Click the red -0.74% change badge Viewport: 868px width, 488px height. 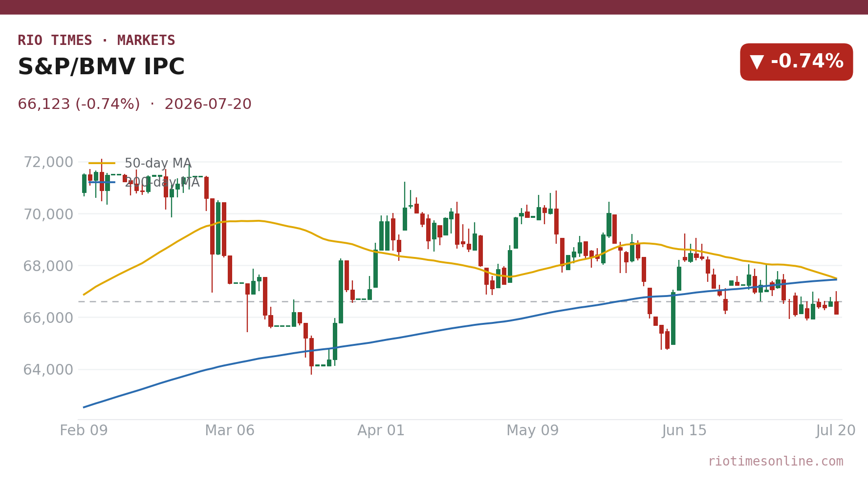[x=796, y=62]
